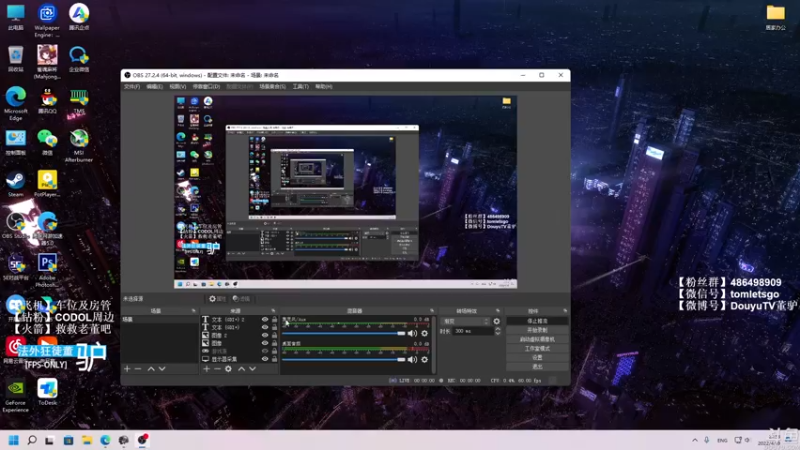This screenshot has width=800, height=450.
Task: Toggle lock on 图像 2 source
Action: pyautogui.click(x=274, y=335)
